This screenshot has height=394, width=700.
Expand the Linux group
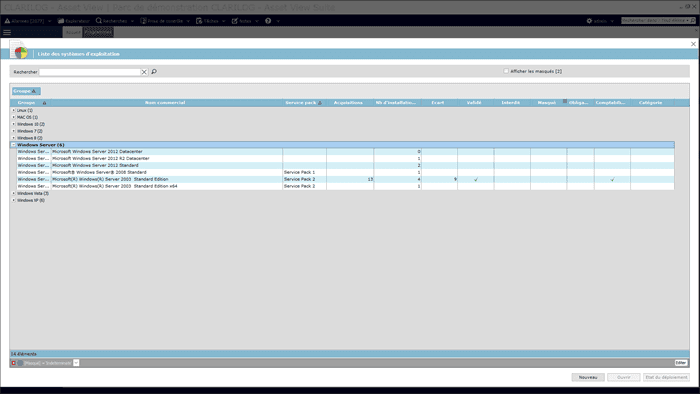pyautogui.click(x=13, y=110)
